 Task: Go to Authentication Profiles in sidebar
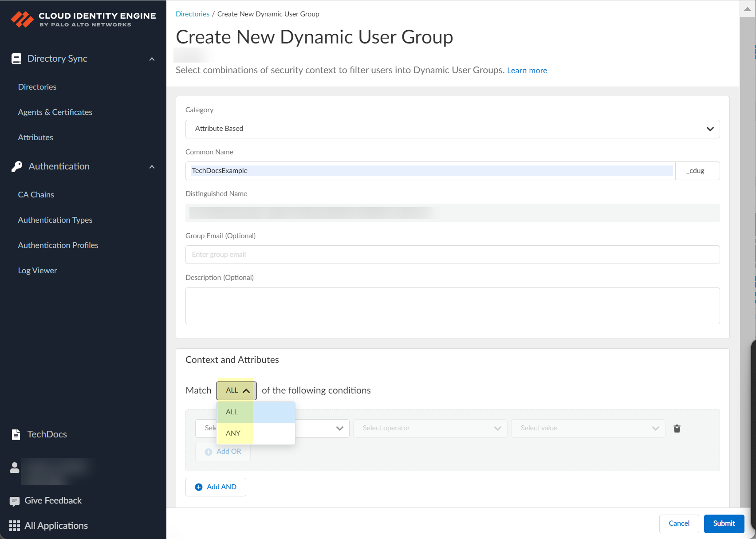pyautogui.click(x=58, y=245)
